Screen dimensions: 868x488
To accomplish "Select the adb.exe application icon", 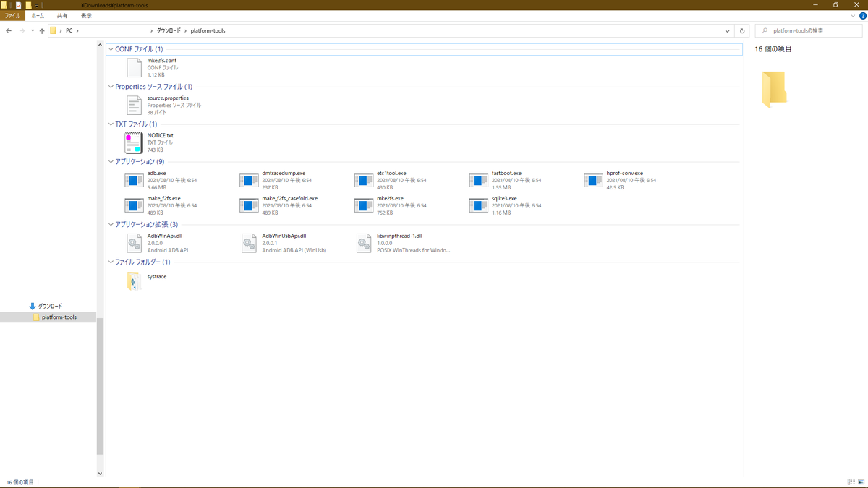I will click(x=134, y=180).
